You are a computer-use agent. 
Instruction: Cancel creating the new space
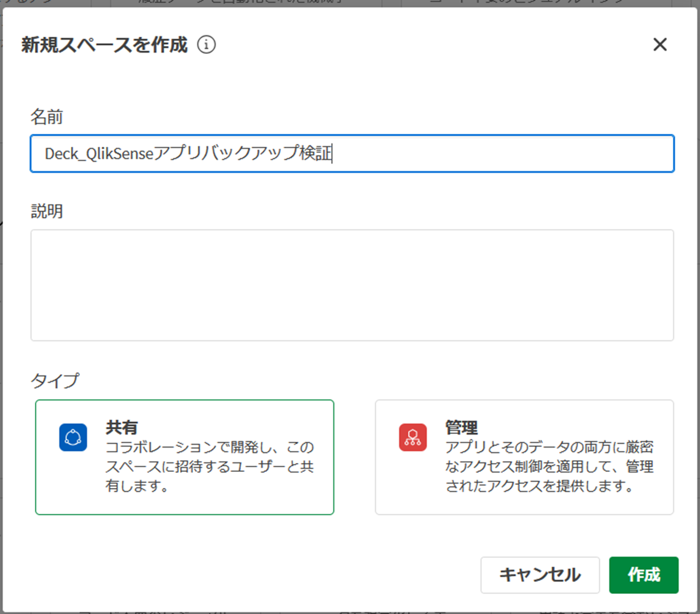[x=540, y=575]
